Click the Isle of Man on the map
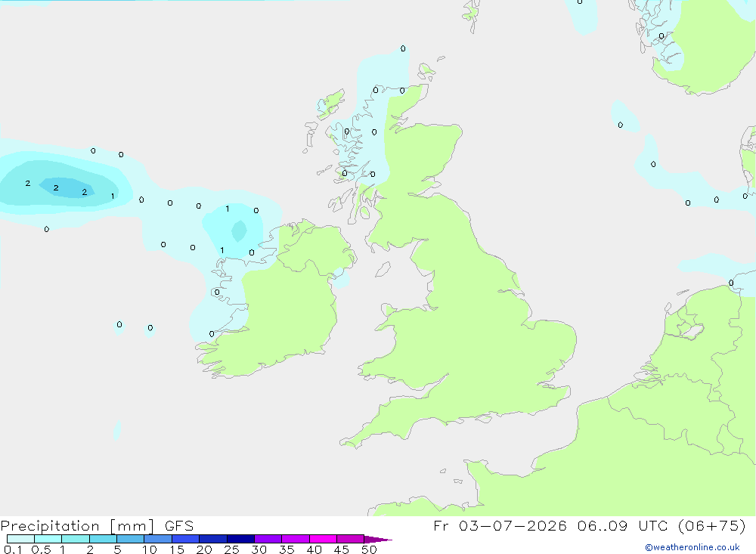This screenshot has width=756, height=554. (383, 269)
